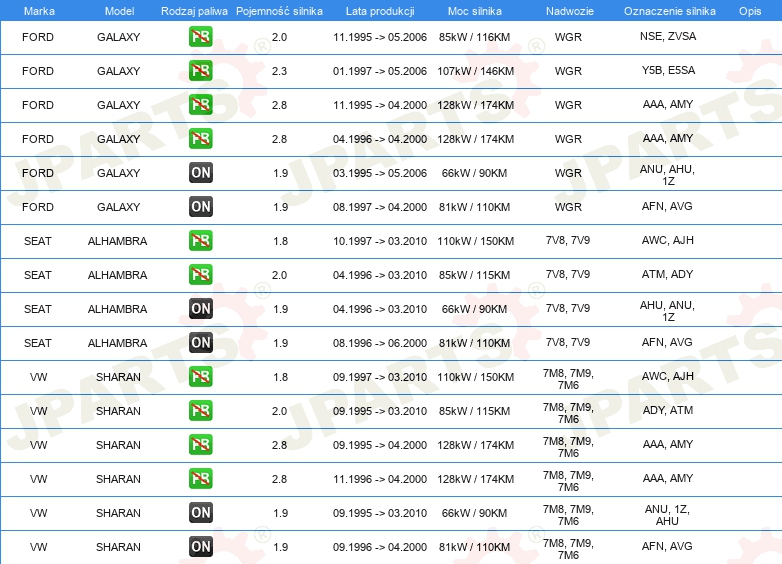Click ON diesel icon for Galaxy 81kW

200,207
